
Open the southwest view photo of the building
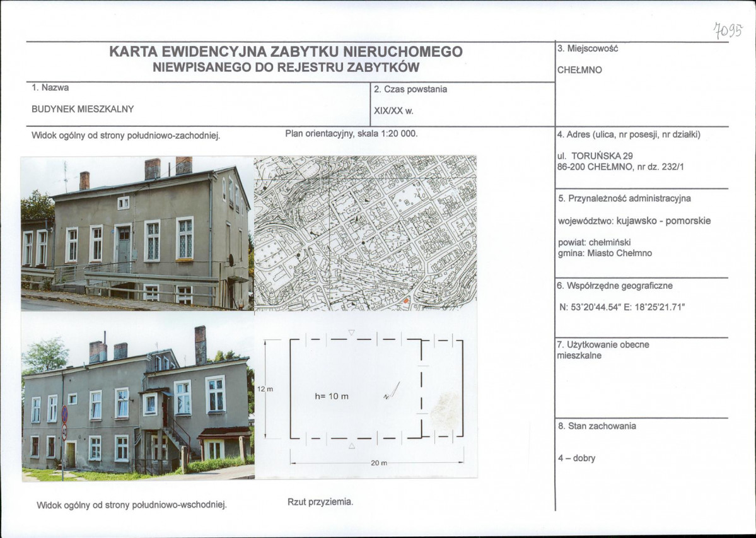pyautogui.click(x=137, y=233)
